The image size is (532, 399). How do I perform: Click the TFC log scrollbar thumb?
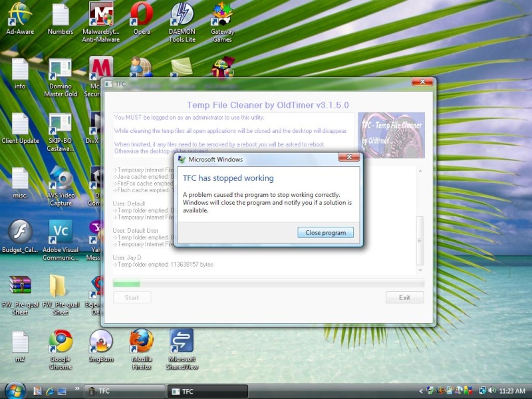420,240
